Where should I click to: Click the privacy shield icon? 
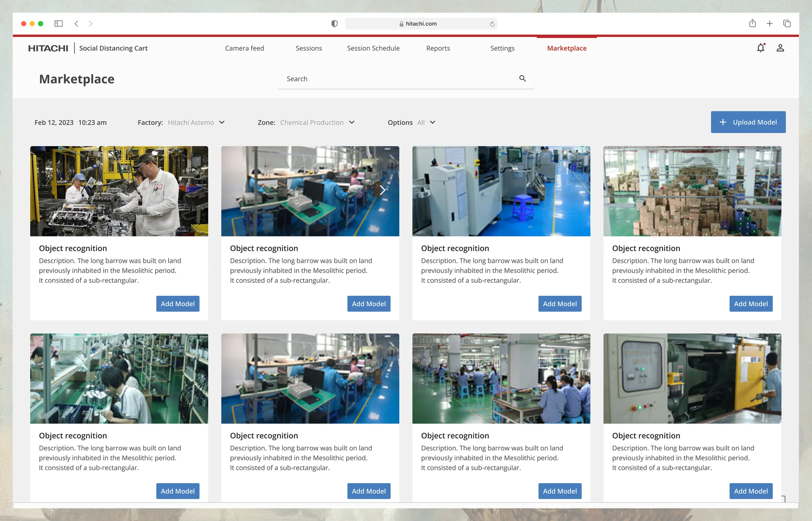[x=334, y=24]
